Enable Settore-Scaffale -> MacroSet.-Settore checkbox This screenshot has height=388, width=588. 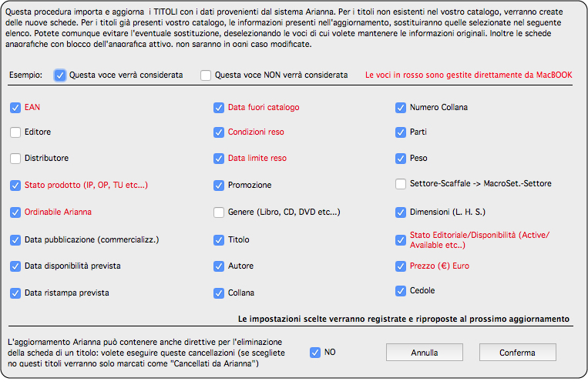tap(401, 184)
